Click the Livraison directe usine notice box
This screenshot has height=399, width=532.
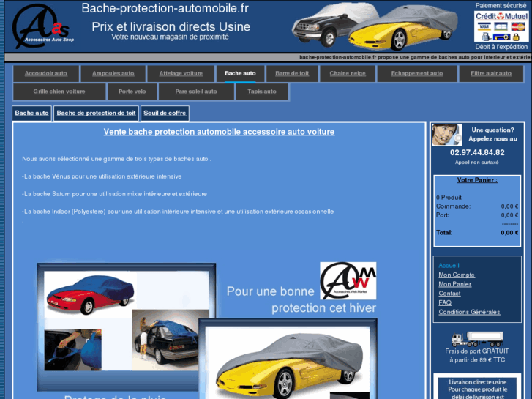pos(477,387)
